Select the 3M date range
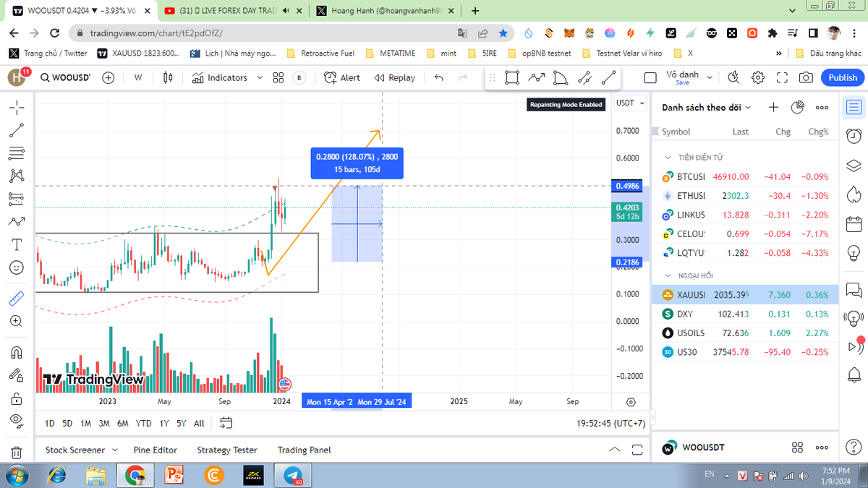 click(x=104, y=423)
